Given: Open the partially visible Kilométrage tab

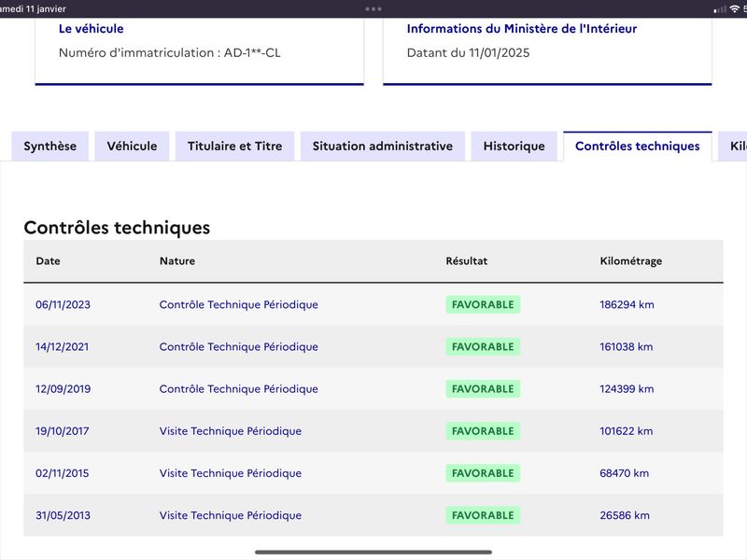Looking at the screenshot, I should point(734,147).
